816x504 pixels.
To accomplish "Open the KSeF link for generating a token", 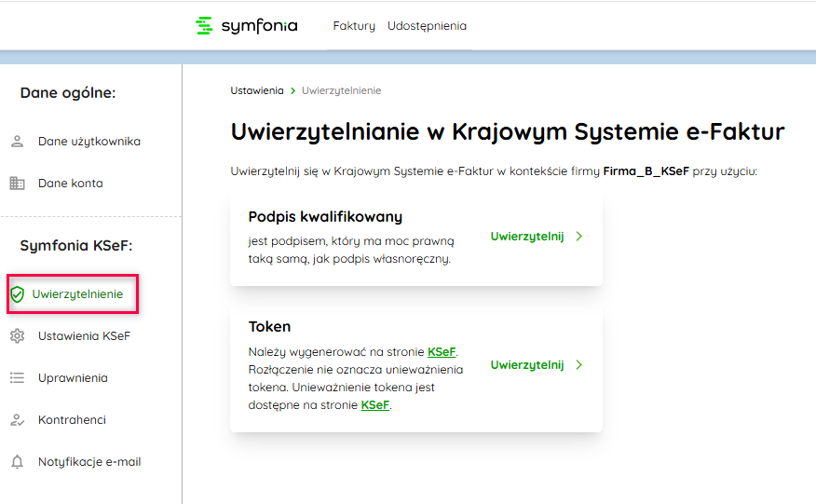I will (442, 352).
